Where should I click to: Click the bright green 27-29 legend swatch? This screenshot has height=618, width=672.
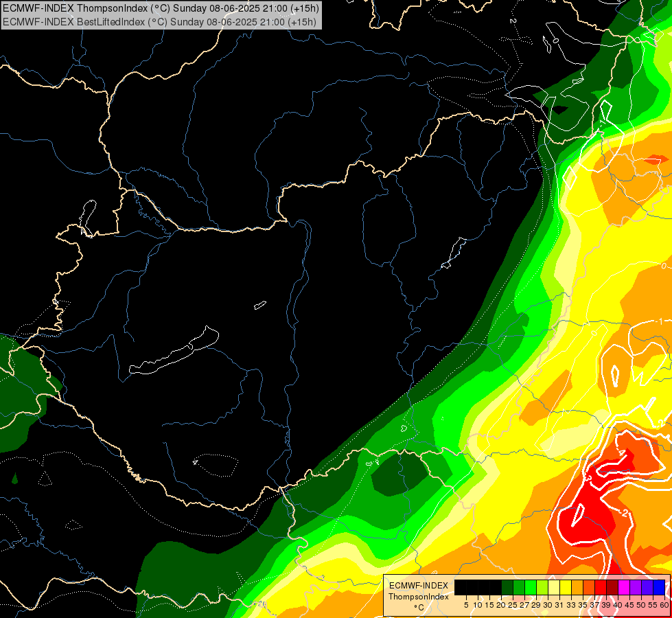tap(531, 587)
